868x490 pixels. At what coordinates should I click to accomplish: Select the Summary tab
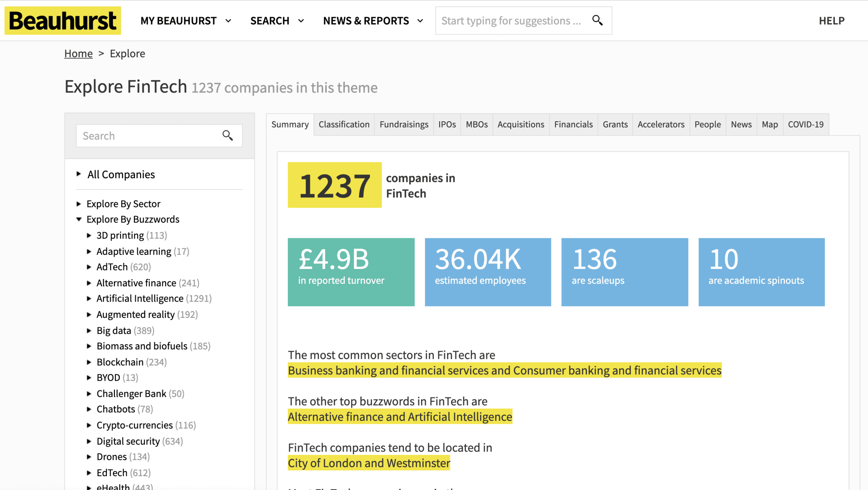tap(290, 124)
